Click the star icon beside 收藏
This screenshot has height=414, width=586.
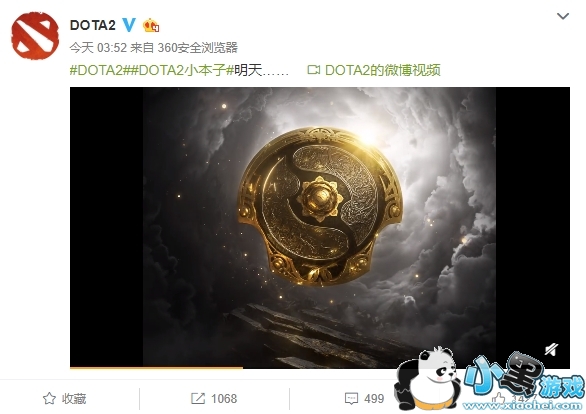pyautogui.click(x=49, y=398)
